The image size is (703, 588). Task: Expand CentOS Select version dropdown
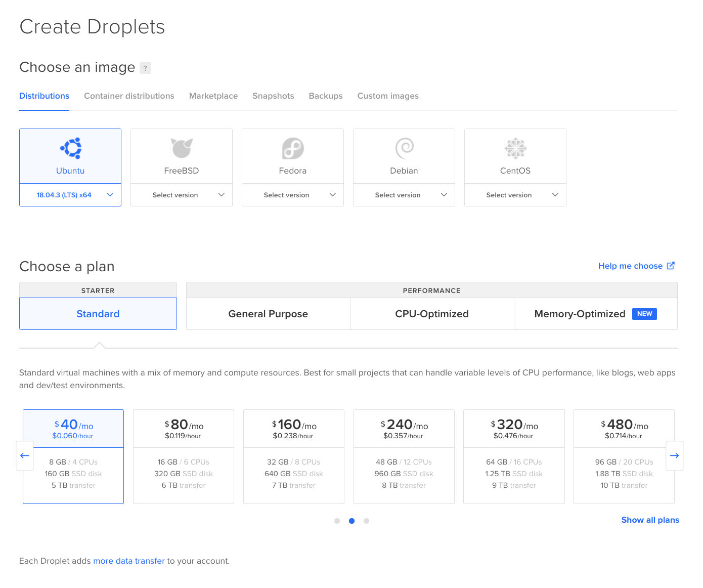515,195
